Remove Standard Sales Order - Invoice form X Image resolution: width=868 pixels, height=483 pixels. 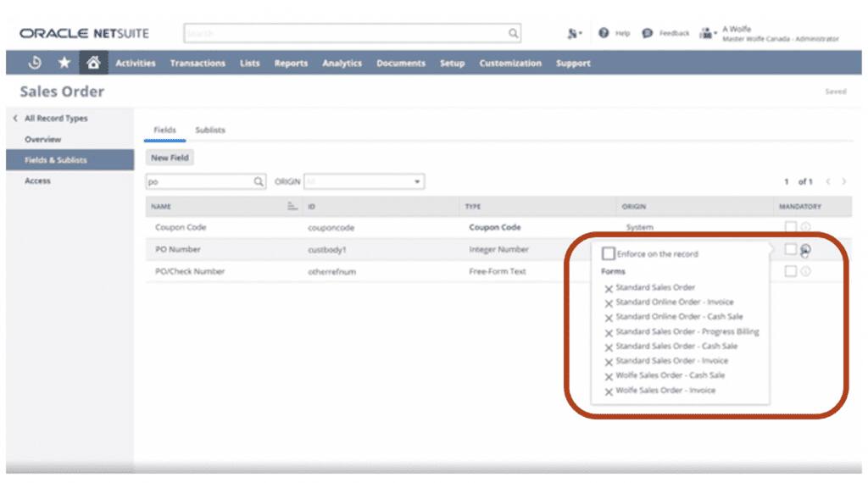pyautogui.click(x=609, y=363)
